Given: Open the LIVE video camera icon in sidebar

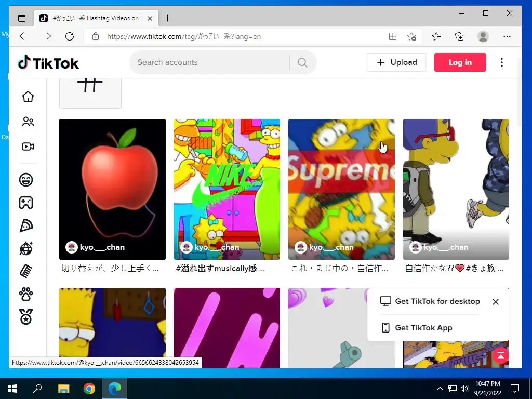Looking at the screenshot, I should [x=28, y=147].
